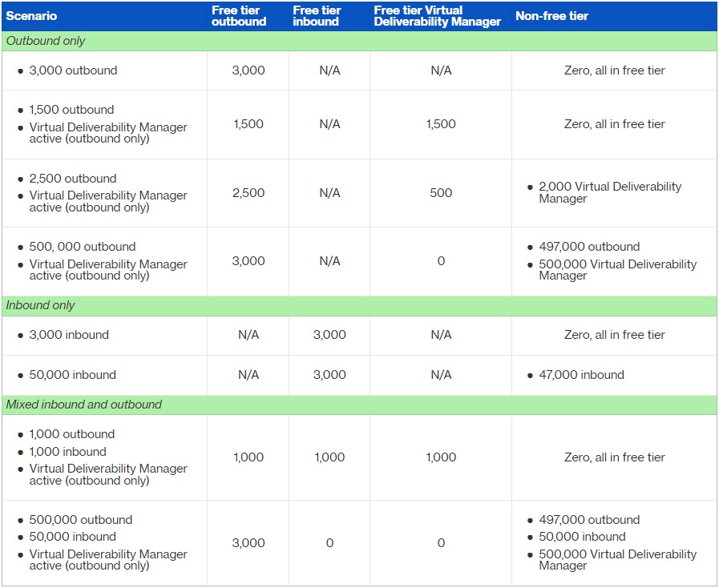Image resolution: width=719 pixels, height=588 pixels.
Task: Select the 'Inbound only' section row
Action: pos(359,306)
